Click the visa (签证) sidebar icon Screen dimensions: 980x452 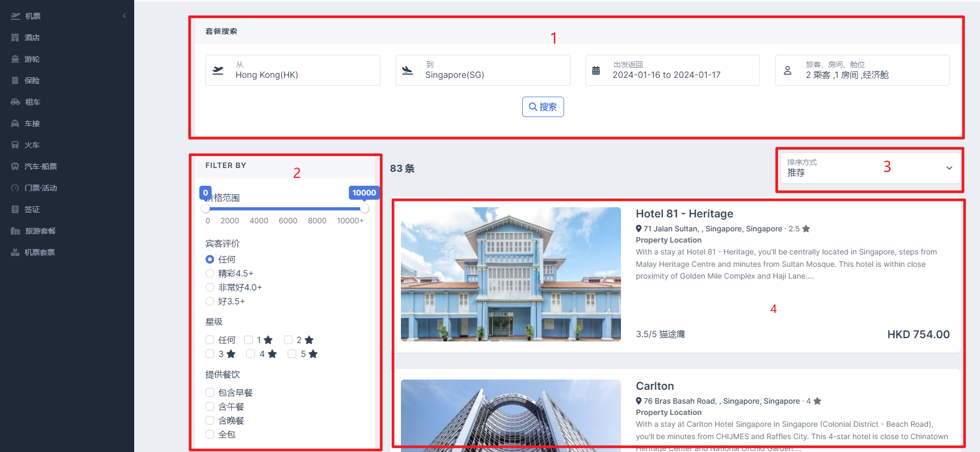[15, 209]
